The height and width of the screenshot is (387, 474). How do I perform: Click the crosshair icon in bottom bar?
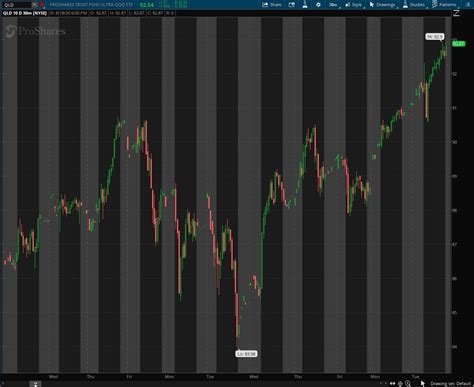click(400, 384)
